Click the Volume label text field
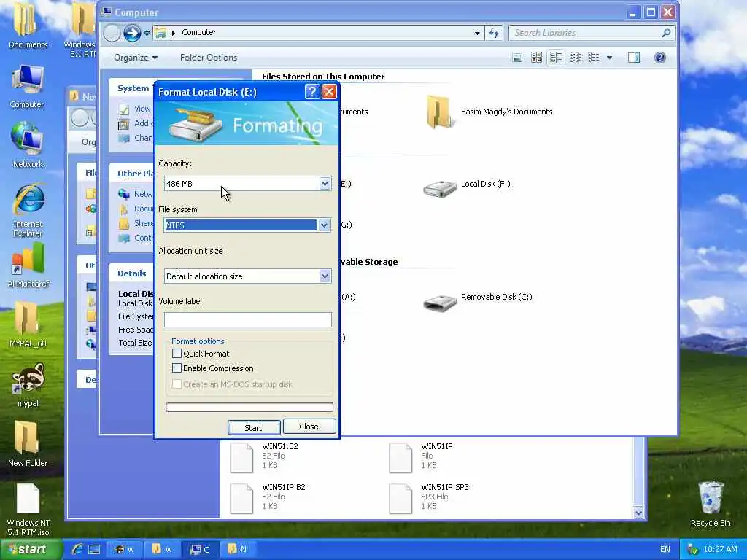This screenshot has width=747, height=560. point(248,319)
